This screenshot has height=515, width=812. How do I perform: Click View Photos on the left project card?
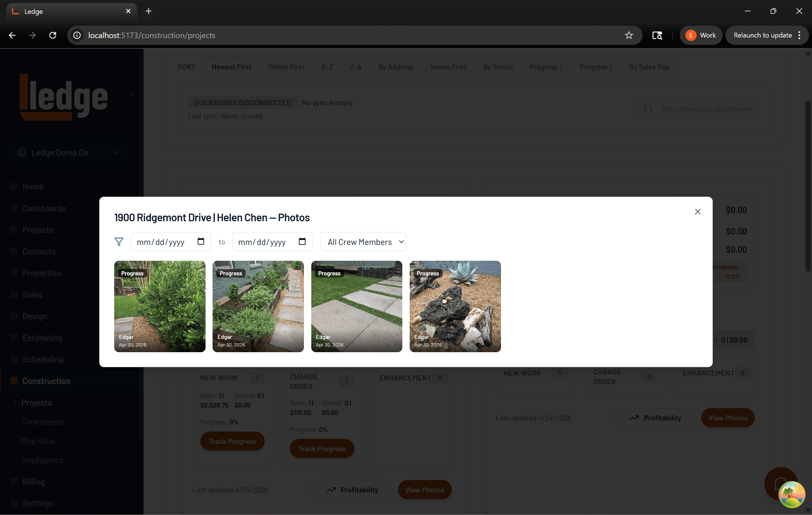pyautogui.click(x=425, y=490)
